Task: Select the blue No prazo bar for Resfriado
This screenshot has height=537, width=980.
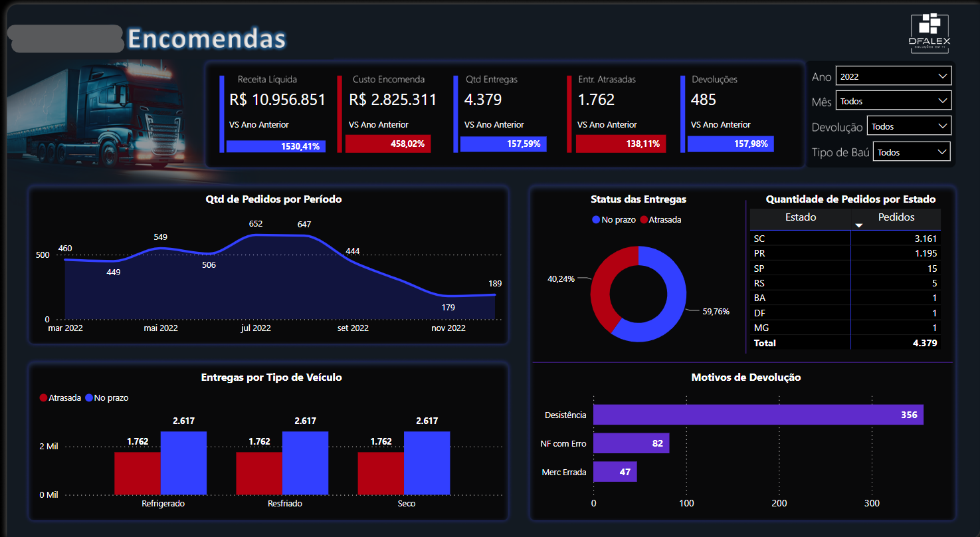Action: click(x=305, y=463)
